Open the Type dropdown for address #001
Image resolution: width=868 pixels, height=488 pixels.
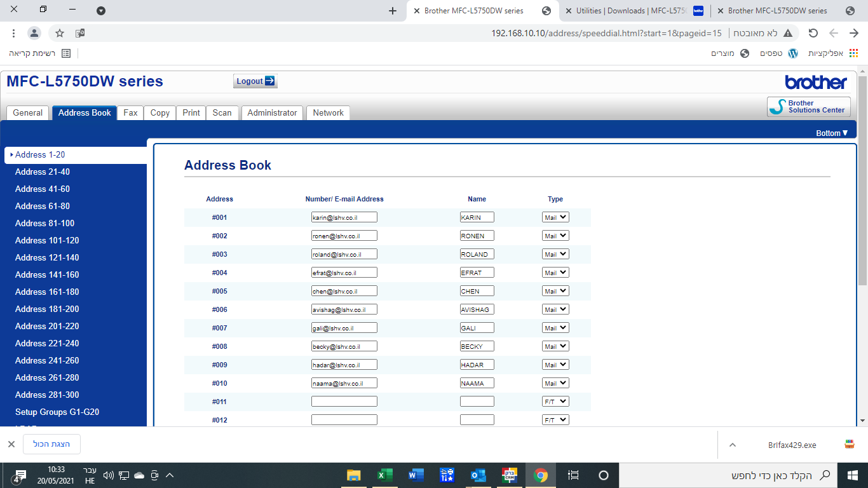(555, 217)
